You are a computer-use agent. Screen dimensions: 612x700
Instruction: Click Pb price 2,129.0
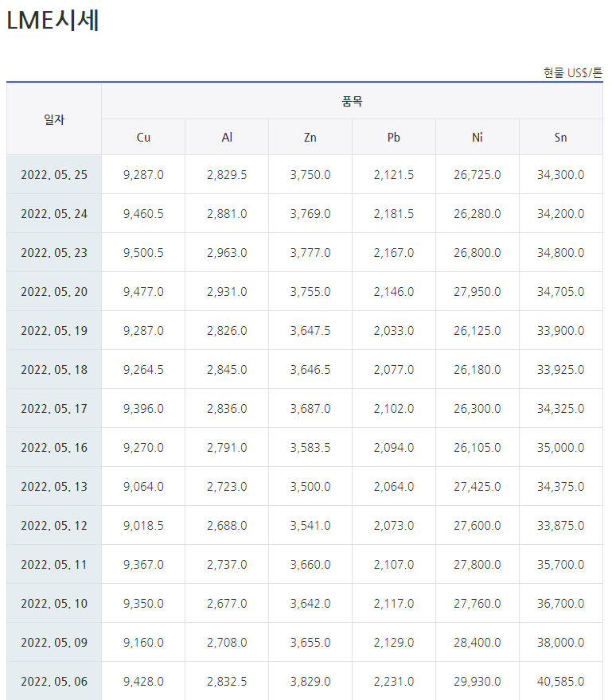click(394, 643)
